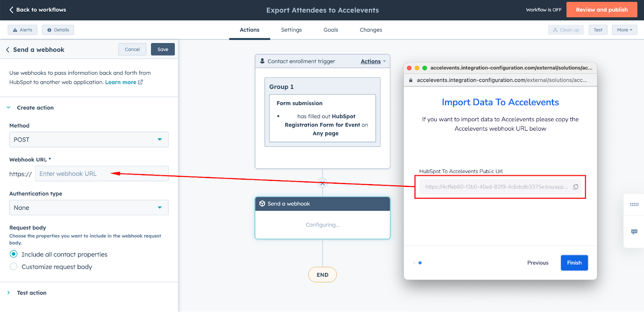Click the Clean up button
This screenshot has width=644, height=312.
[x=566, y=30]
